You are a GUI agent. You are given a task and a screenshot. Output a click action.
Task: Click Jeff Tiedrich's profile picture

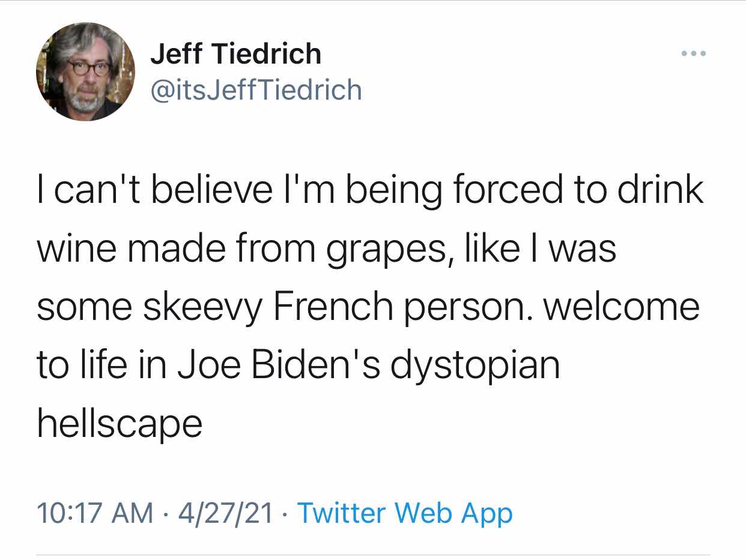tap(86, 72)
